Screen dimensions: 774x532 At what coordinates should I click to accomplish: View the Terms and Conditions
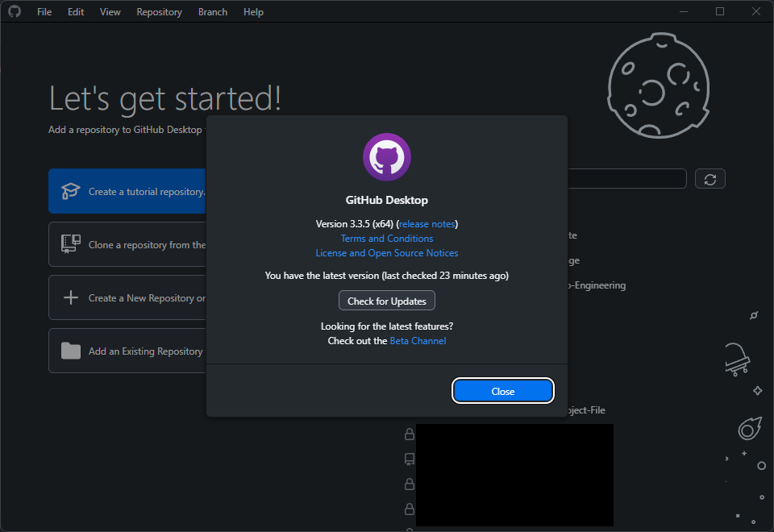(387, 238)
